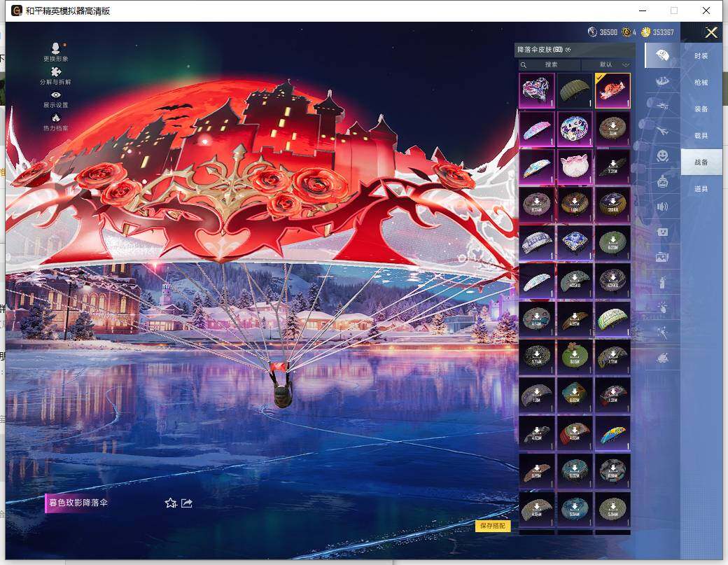Select the picture gallery category icon
This screenshot has height=565, width=728.
tap(662, 257)
